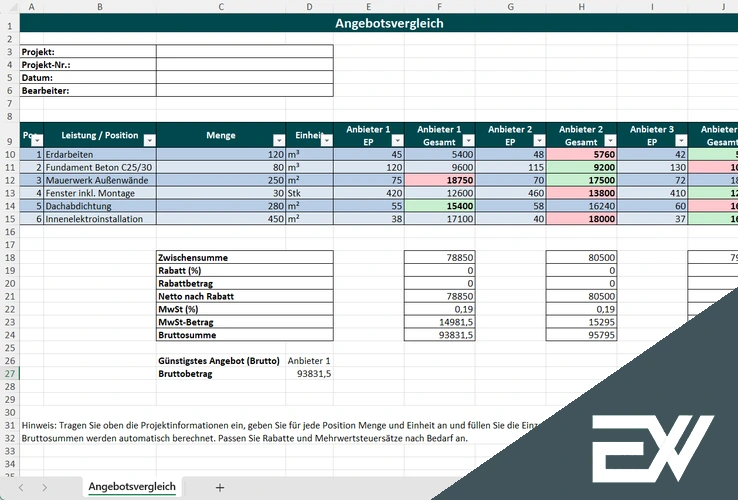Image resolution: width=738 pixels, height=500 pixels.
Task: Select the empty Datum input cell
Action: 245,77
